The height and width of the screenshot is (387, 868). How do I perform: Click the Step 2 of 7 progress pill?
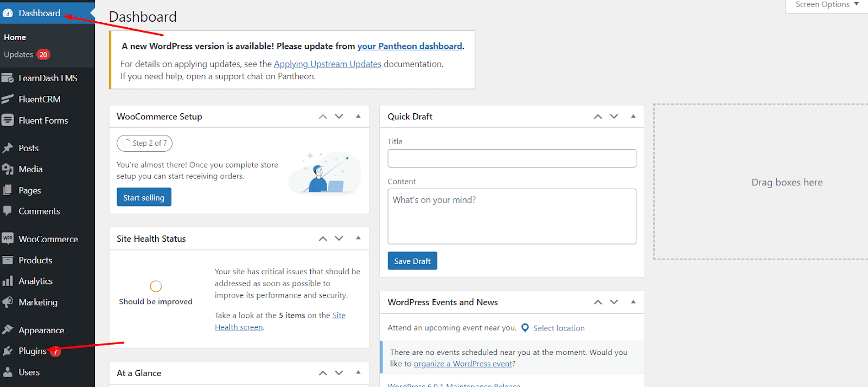click(x=145, y=143)
